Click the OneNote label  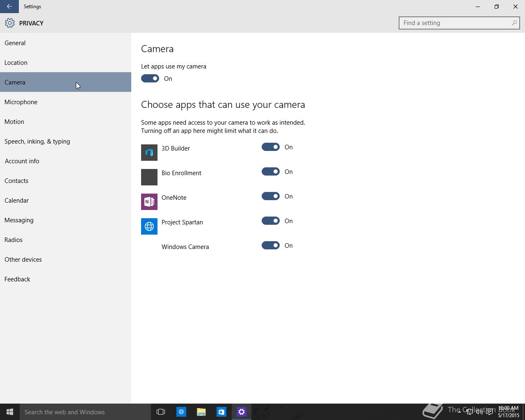174,198
